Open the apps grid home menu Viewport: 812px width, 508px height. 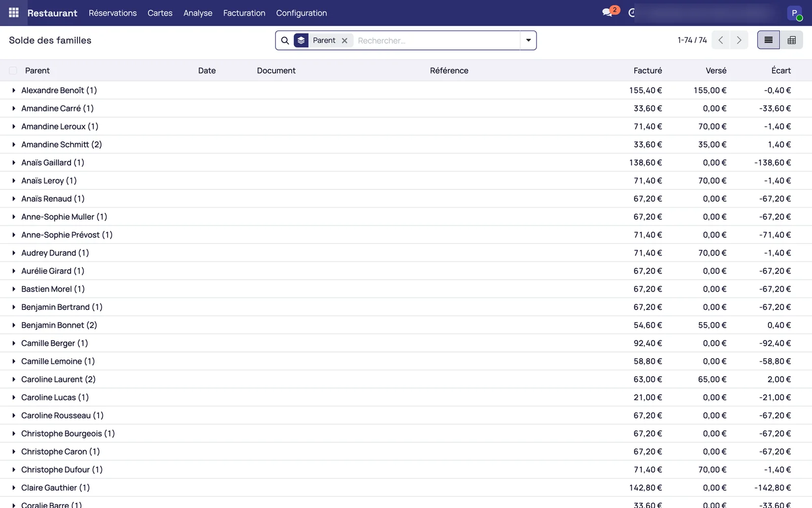coord(14,13)
